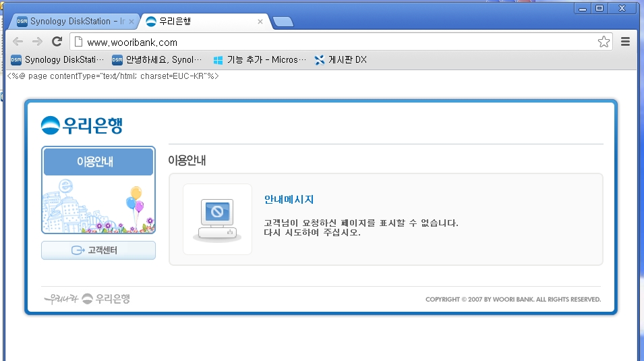Click the message 고객님이 요청하신 페이지를 표시할 수 없습니다
This screenshot has height=361, width=644.
(361, 223)
